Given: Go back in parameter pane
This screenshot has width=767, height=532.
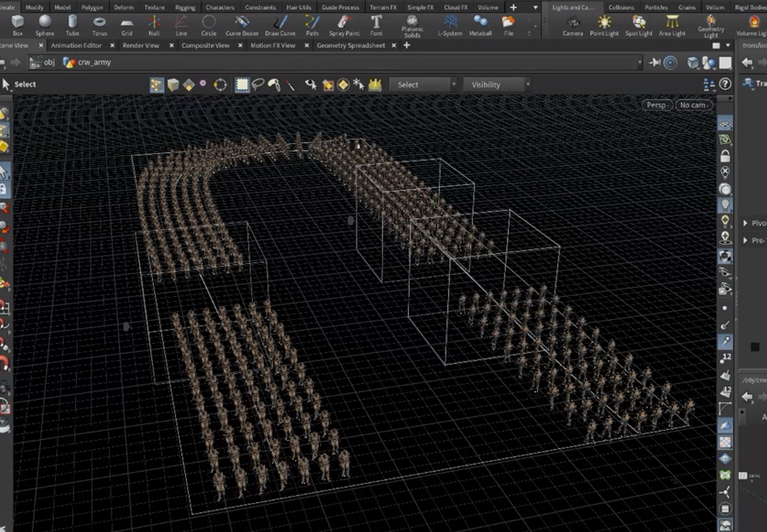Looking at the screenshot, I should pyautogui.click(x=747, y=62).
